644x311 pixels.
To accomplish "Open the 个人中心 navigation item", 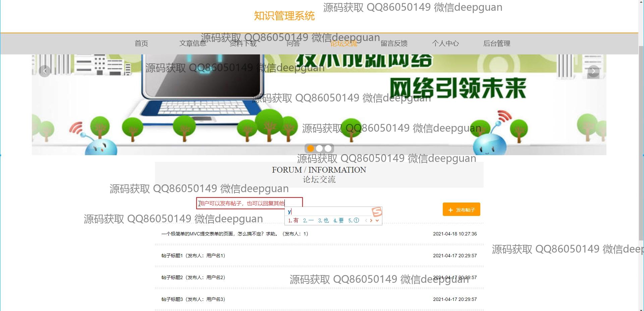I will [445, 43].
